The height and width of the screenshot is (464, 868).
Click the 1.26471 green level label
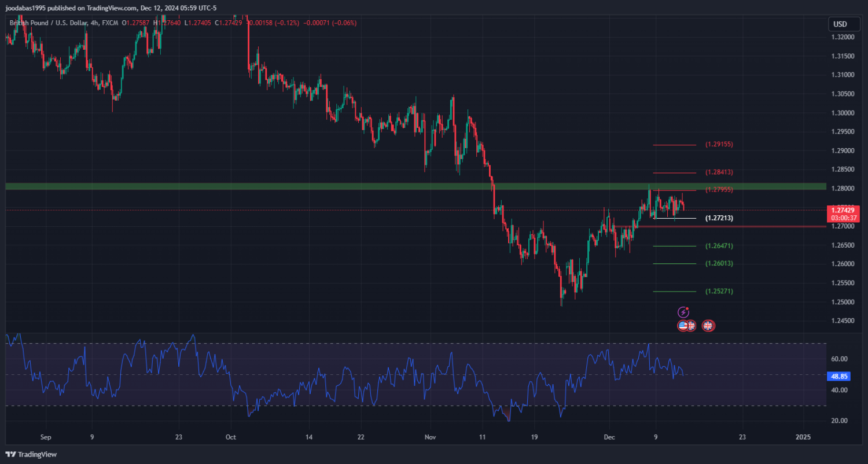(719, 246)
